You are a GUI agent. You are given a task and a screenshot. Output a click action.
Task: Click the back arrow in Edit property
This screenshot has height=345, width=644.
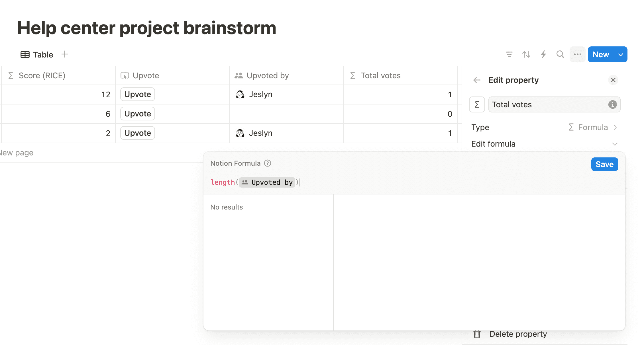tap(477, 80)
